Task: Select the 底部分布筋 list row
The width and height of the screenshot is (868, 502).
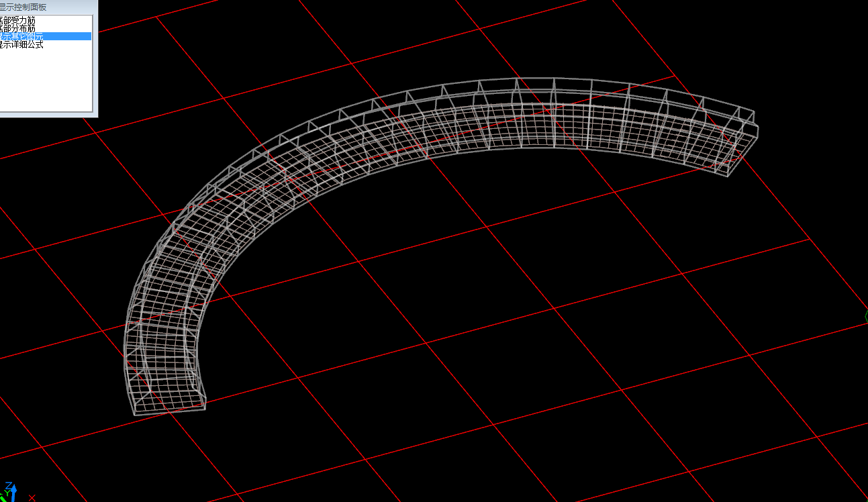Action: click(x=45, y=29)
